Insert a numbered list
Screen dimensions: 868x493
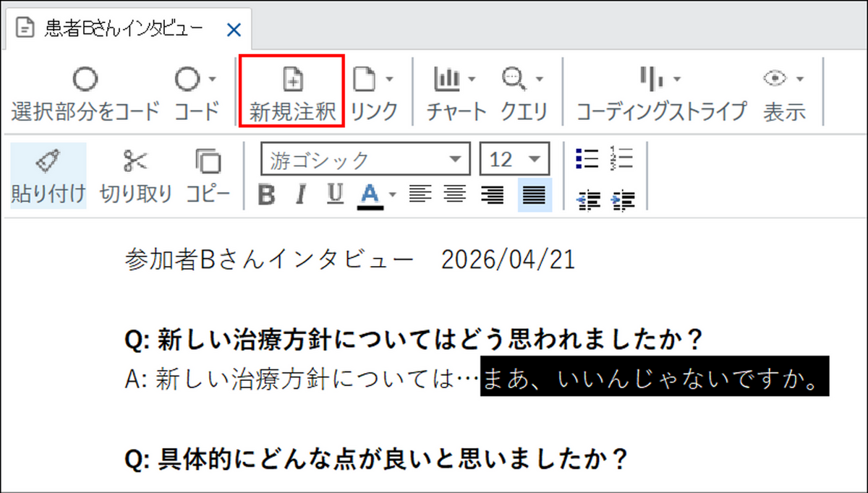(622, 158)
